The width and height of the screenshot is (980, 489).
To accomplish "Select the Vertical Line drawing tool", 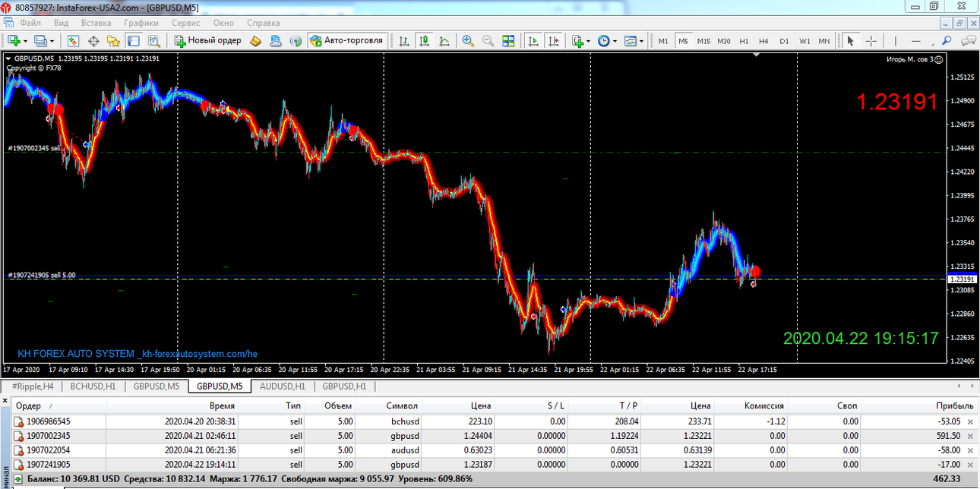I will (x=897, y=41).
